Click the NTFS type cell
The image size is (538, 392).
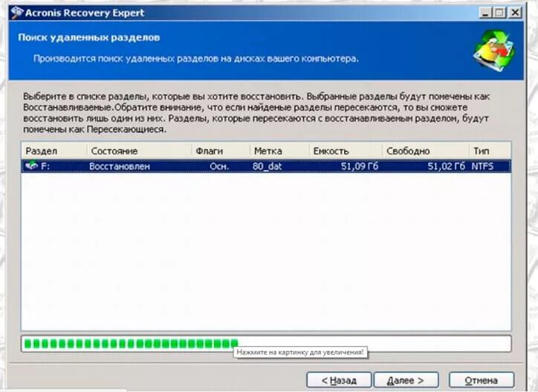tap(482, 166)
